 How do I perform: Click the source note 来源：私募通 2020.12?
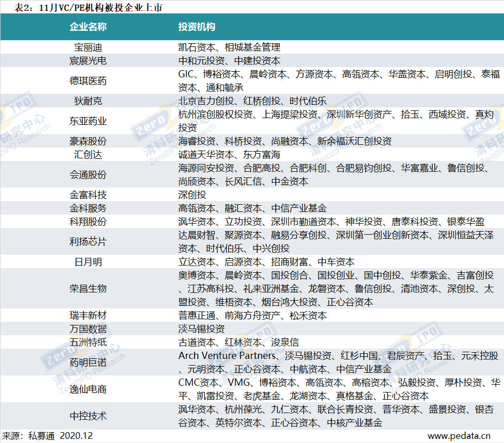[x=47, y=436]
